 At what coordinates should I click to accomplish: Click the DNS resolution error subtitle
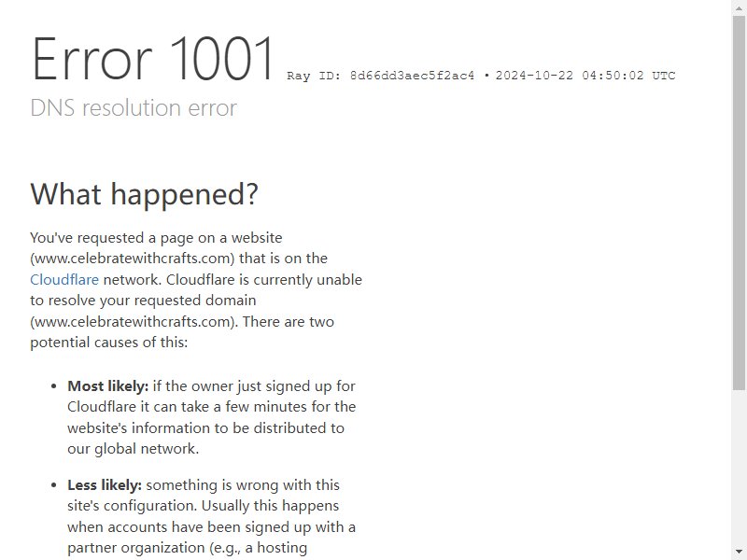click(134, 108)
